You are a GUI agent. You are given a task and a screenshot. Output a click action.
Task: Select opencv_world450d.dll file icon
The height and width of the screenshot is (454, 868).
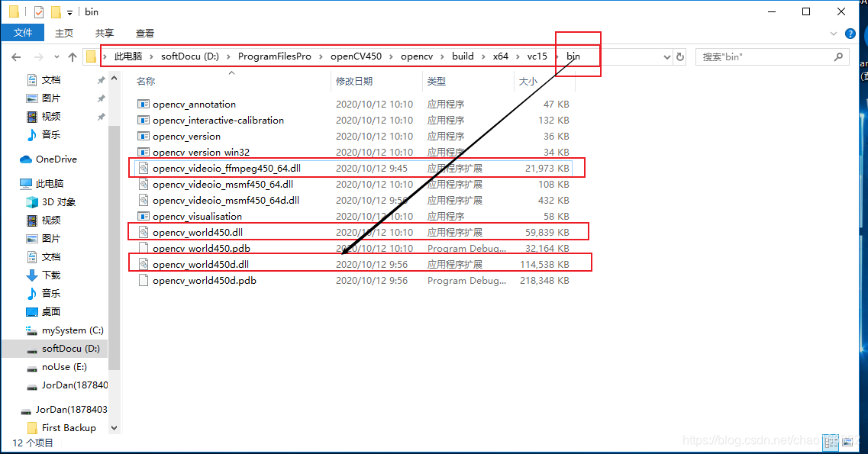tap(144, 264)
